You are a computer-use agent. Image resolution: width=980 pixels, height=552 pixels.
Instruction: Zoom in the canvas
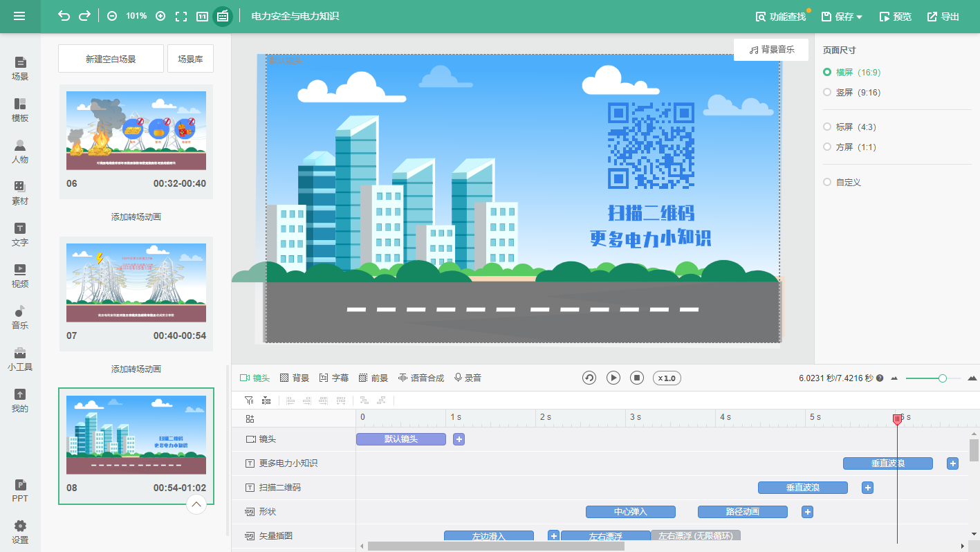coord(160,16)
